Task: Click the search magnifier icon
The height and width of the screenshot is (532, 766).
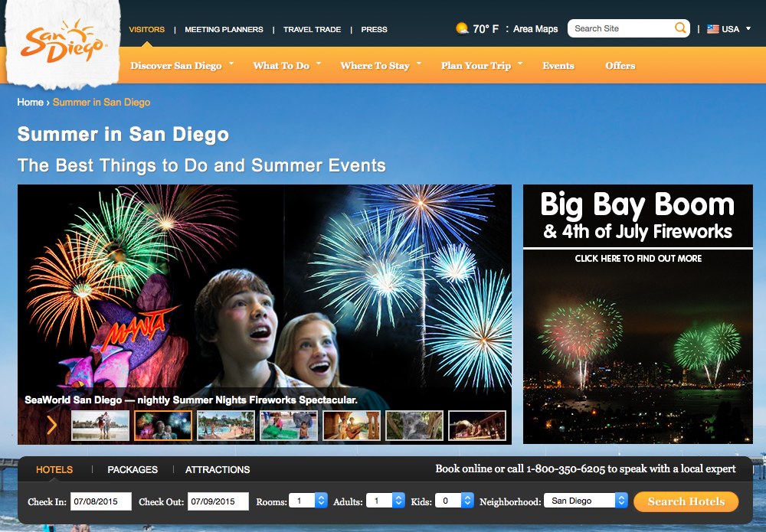Action: [680, 28]
